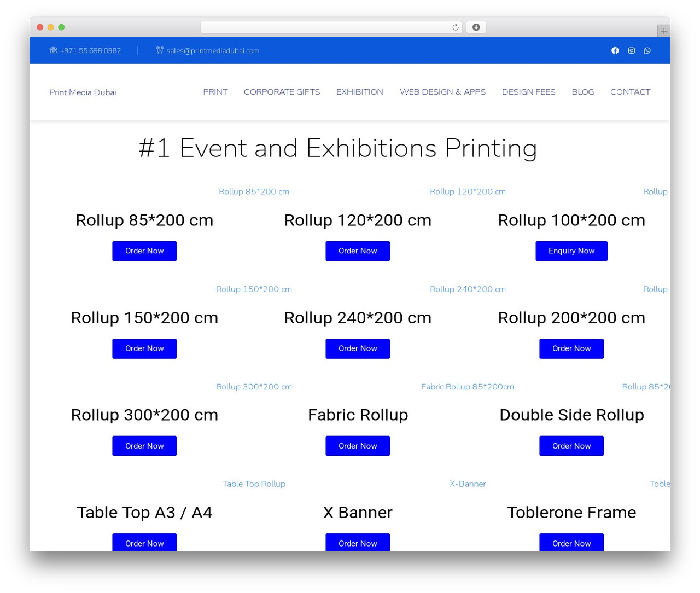Open the Instagram social icon
The width and height of the screenshot is (700, 593).
(632, 50)
